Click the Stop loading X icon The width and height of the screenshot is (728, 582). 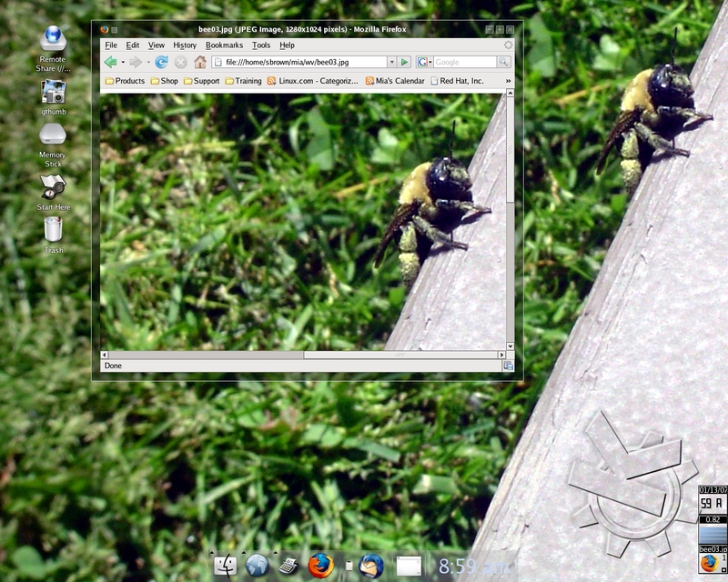point(180,62)
